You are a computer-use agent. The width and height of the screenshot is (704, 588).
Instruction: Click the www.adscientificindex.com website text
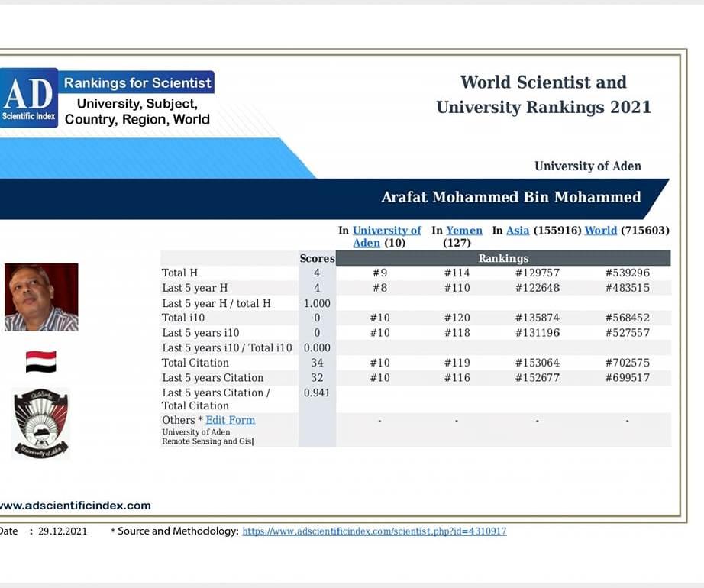pos(75,506)
